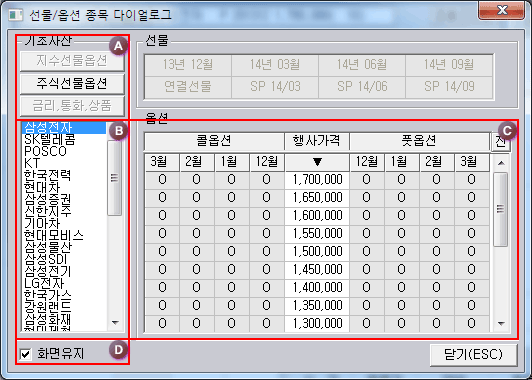532x380 pixels.
Task: Choose POSCO from the stock list
Action: [x=45, y=151]
